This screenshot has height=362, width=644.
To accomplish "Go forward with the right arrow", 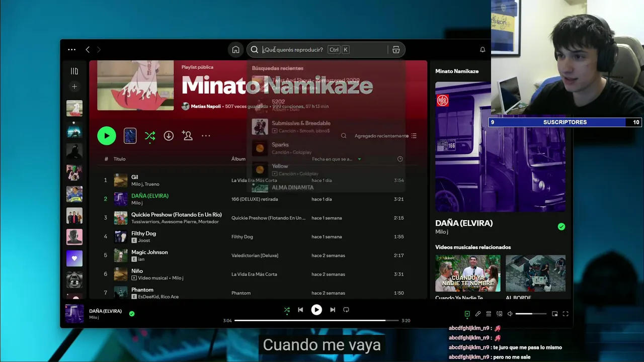I will (99, 49).
